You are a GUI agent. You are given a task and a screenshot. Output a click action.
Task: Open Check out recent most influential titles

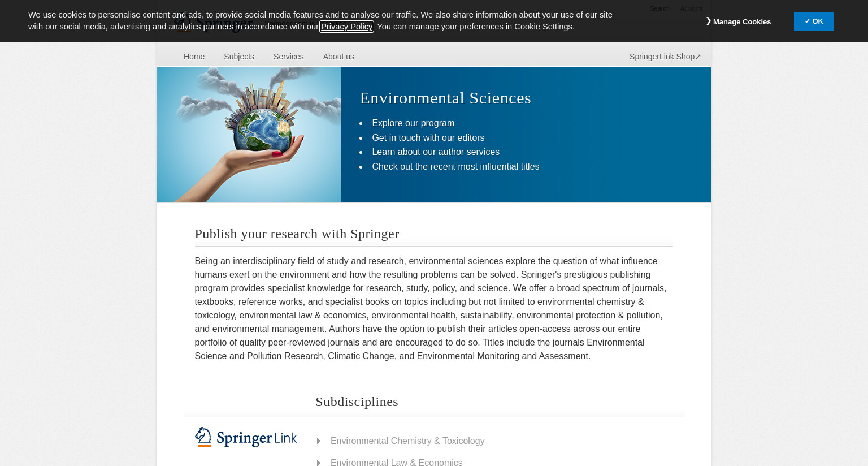click(x=455, y=166)
